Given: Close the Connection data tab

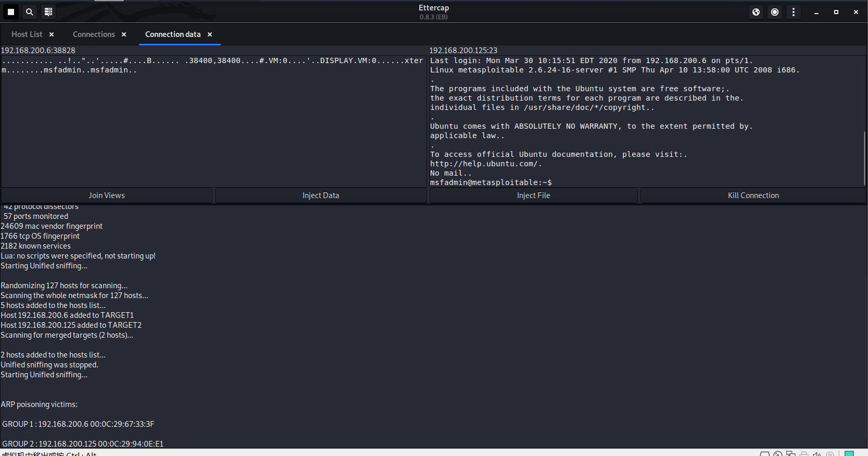Looking at the screenshot, I should pyautogui.click(x=210, y=34).
